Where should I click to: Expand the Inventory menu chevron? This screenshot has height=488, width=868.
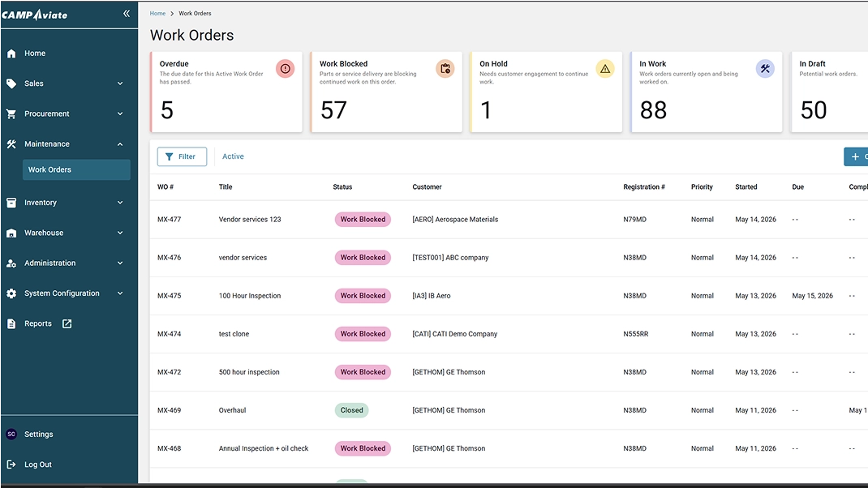click(x=120, y=203)
